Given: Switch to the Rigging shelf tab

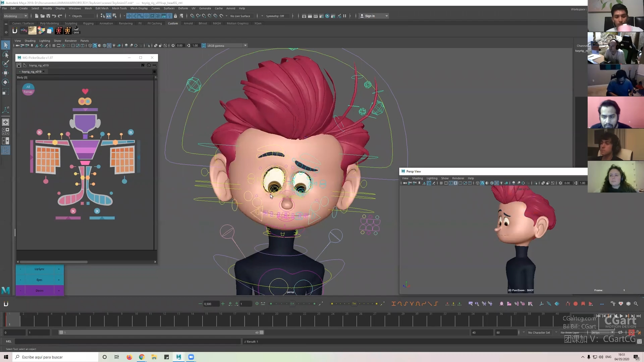Looking at the screenshot, I should (88, 23).
